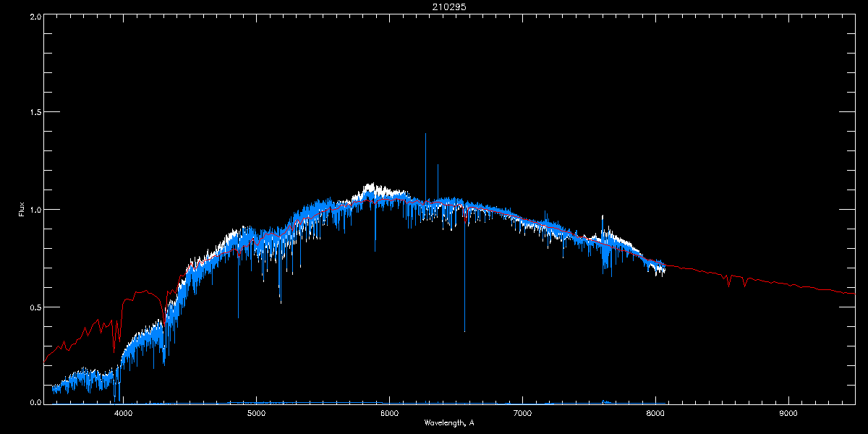Click the plot title 210295

click(450, 7)
